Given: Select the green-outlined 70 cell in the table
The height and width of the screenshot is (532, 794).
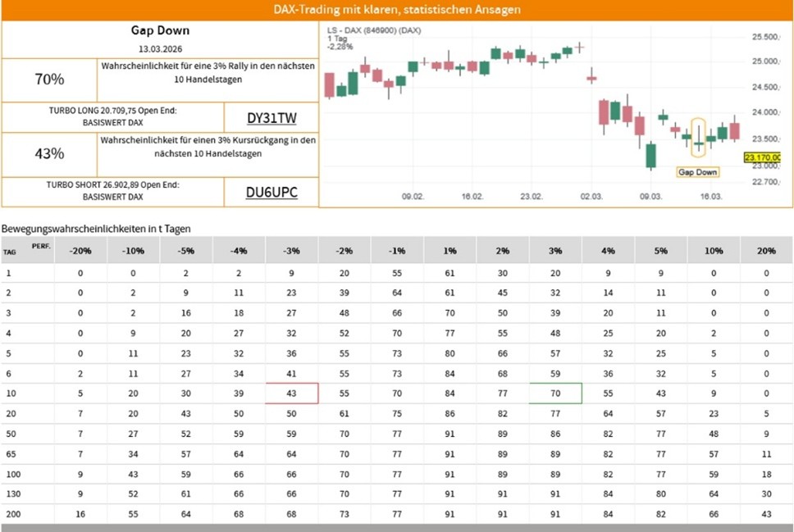Looking at the screenshot, I should [x=555, y=393].
